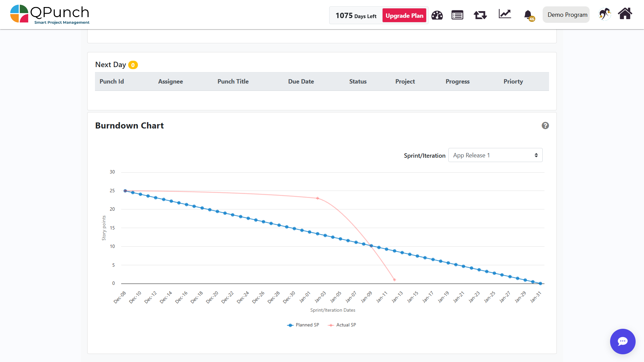This screenshot has height=362, width=644.
Task: Click the Punch Id column header
Action: pyautogui.click(x=111, y=82)
